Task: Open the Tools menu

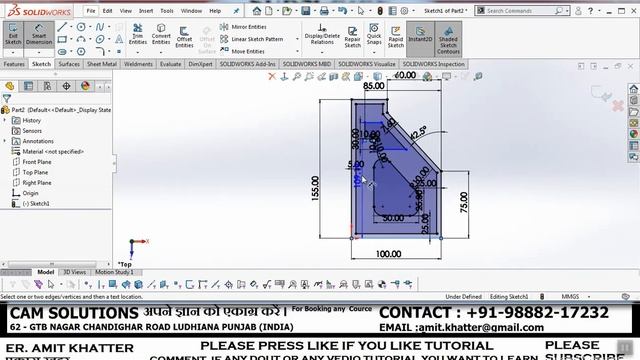Action: pyautogui.click(x=167, y=11)
